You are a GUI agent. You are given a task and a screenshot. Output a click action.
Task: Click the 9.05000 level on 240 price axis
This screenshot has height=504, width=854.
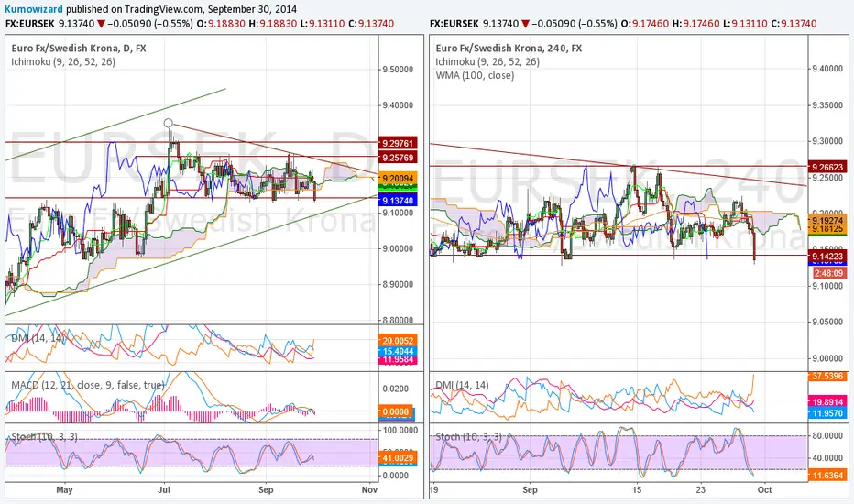tap(827, 322)
